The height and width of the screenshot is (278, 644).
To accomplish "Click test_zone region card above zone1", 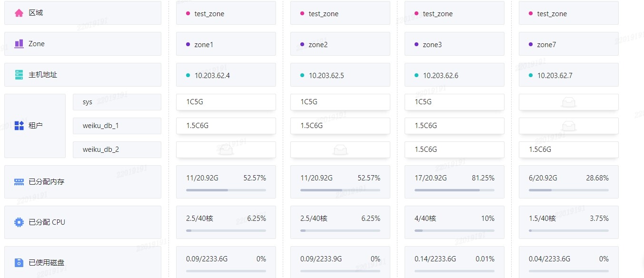I will click(x=226, y=13).
